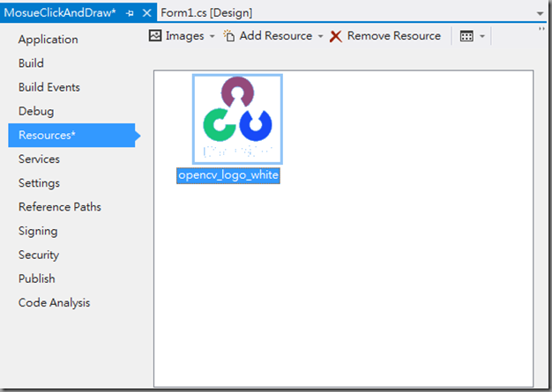Click the Images resource type icon

coord(155,35)
